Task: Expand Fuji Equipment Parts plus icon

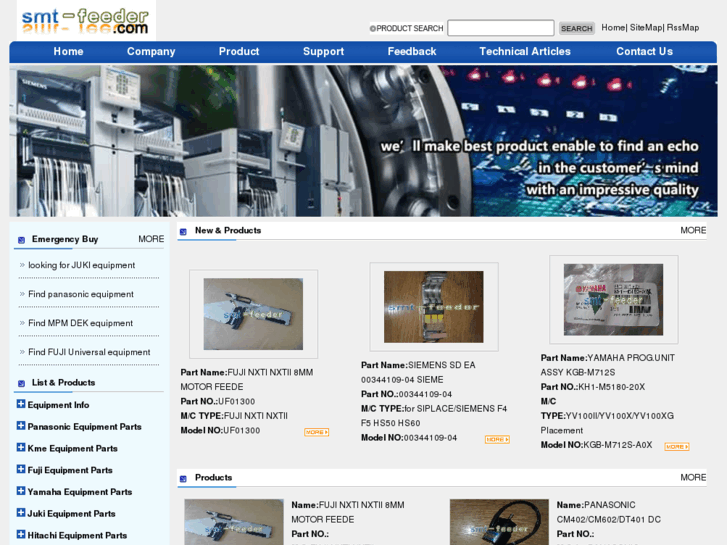Action: [x=21, y=469]
